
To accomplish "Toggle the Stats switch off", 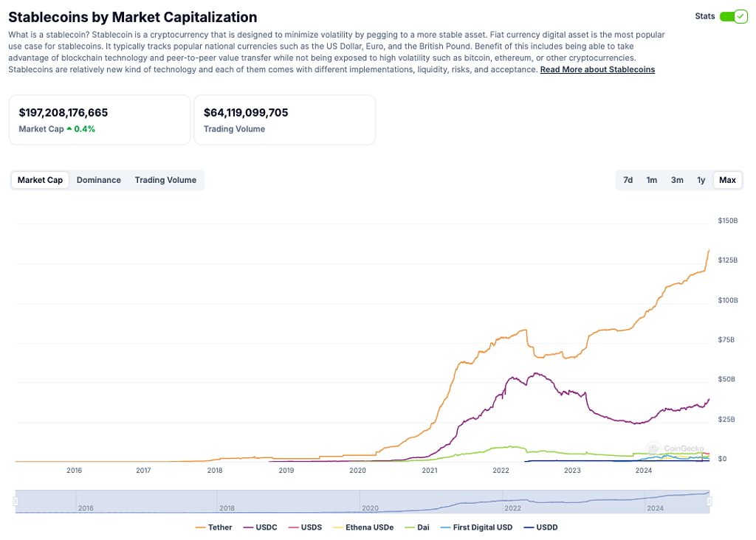I will pyautogui.click(x=733, y=16).
